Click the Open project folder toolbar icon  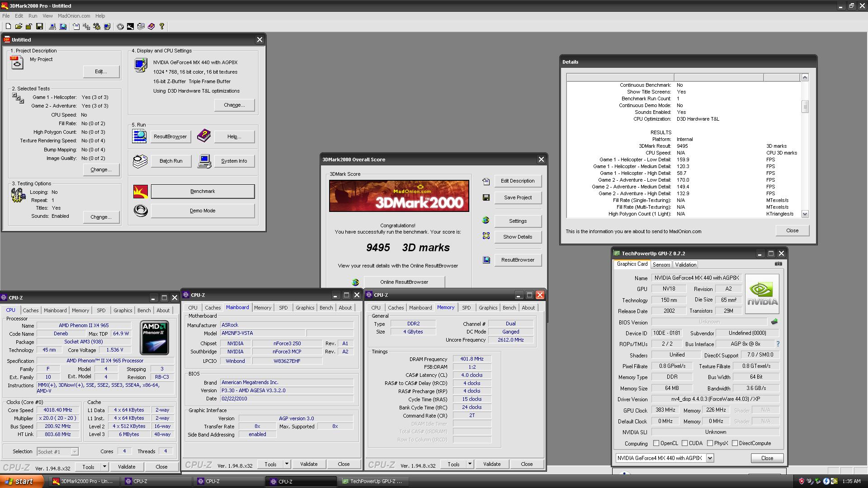(19, 26)
